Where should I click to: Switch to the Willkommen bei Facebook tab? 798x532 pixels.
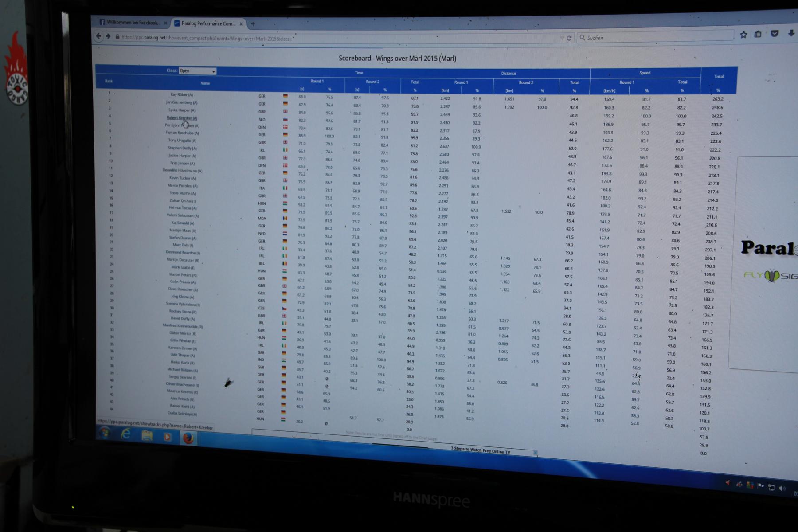[x=133, y=23]
